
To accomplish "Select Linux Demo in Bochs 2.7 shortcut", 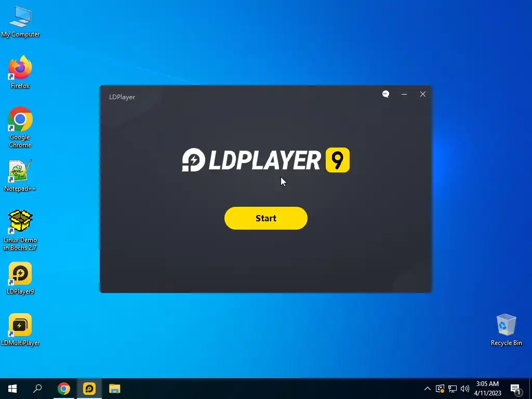I will click(20, 230).
